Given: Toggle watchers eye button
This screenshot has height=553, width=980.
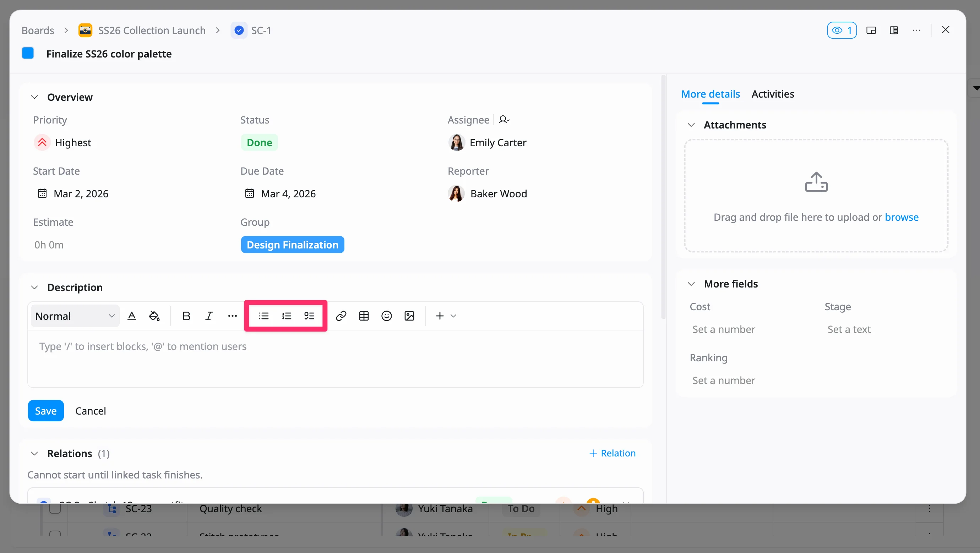Looking at the screenshot, I should 842,31.
